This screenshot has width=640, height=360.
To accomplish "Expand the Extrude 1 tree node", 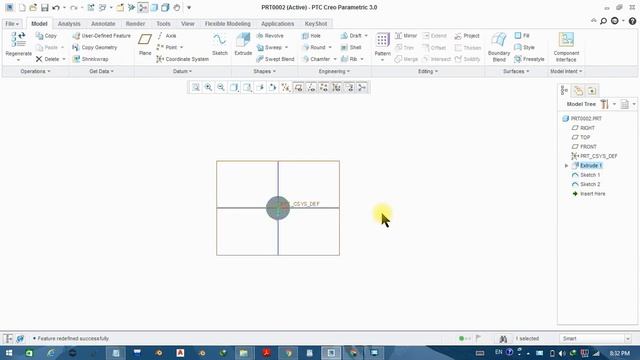I will (x=566, y=166).
